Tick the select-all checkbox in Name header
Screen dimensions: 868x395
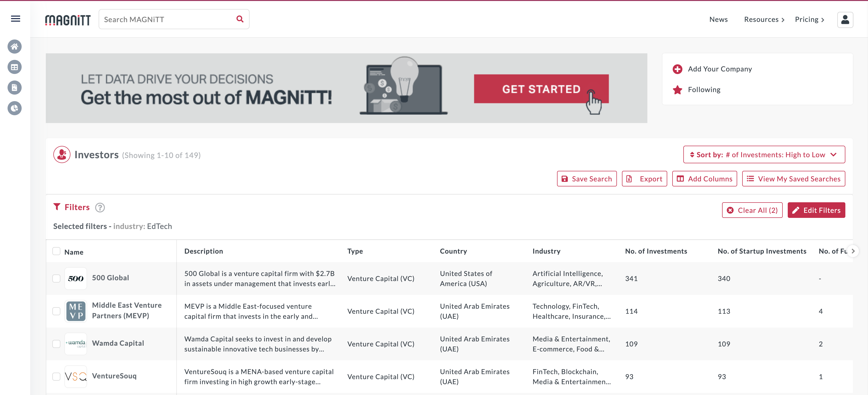(x=56, y=251)
